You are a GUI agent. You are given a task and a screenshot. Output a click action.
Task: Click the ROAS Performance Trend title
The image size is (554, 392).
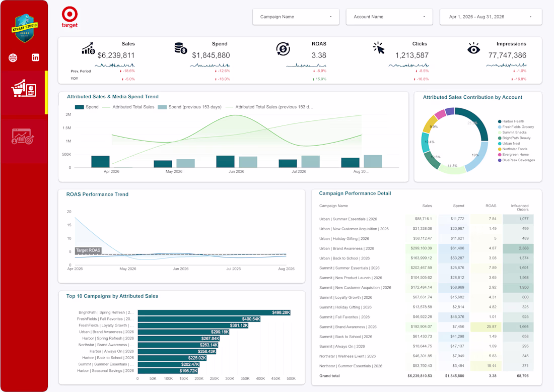97,194
